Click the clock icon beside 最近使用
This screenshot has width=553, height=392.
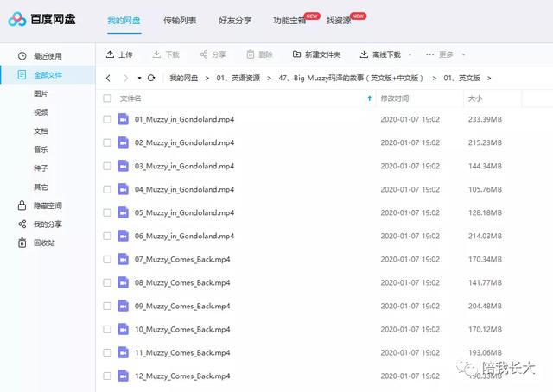(x=22, y=56)
